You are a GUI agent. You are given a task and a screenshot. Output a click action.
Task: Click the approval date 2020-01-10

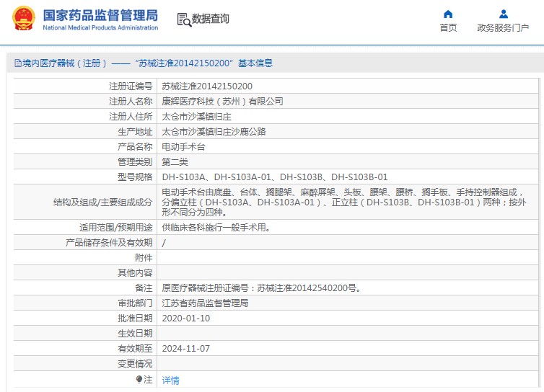[x=186, y=318]
